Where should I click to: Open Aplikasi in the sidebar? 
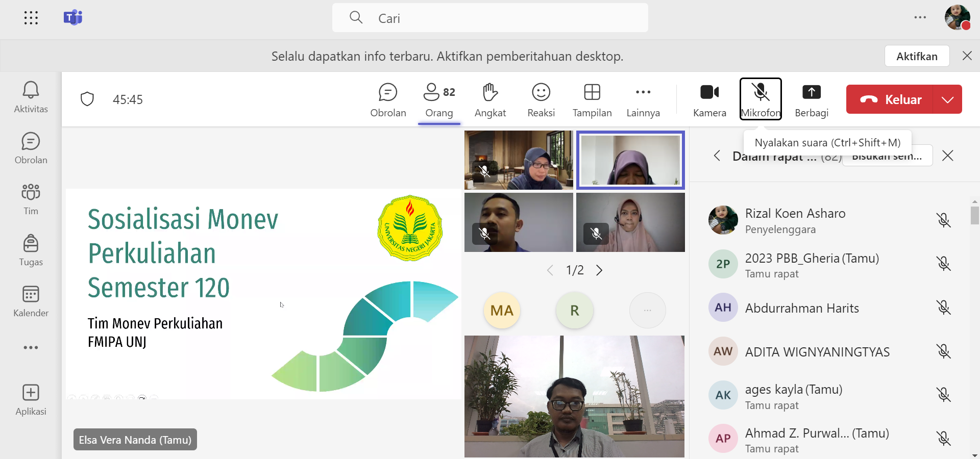[x=31, y=400]
